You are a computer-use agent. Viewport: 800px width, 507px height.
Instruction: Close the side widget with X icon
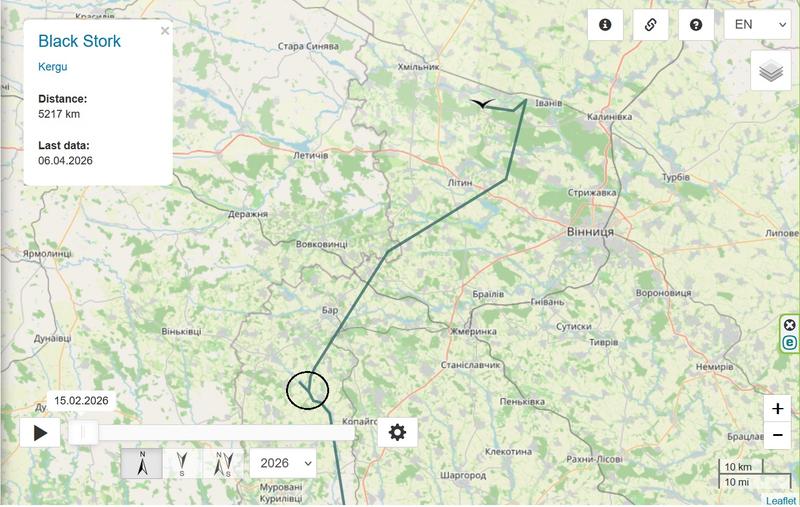(789, 325)
